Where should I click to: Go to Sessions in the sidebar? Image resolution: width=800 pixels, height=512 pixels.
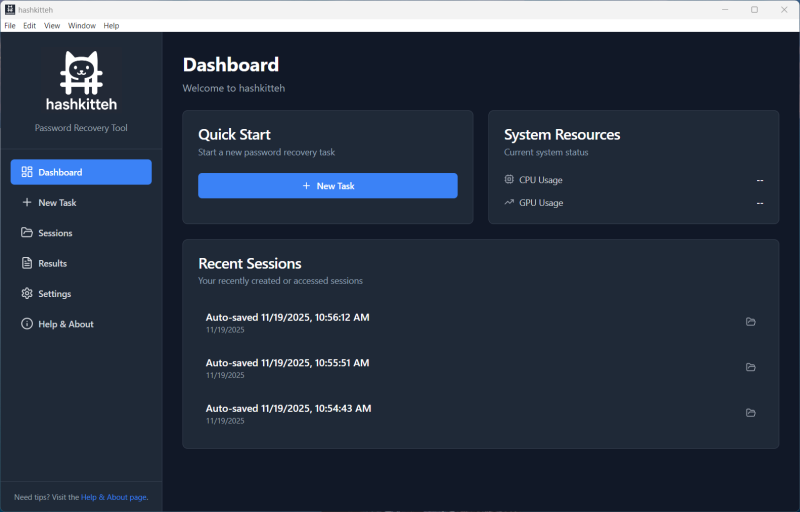55,233
